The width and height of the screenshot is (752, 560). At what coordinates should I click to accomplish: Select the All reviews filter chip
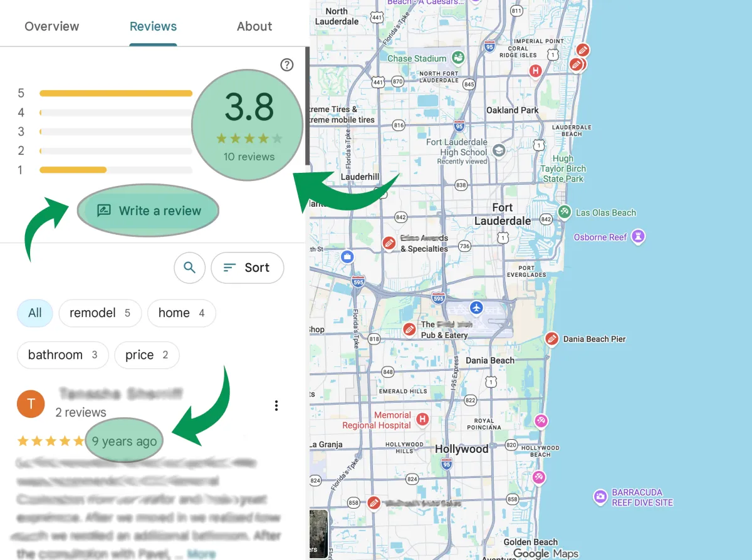tap(35, 313)
